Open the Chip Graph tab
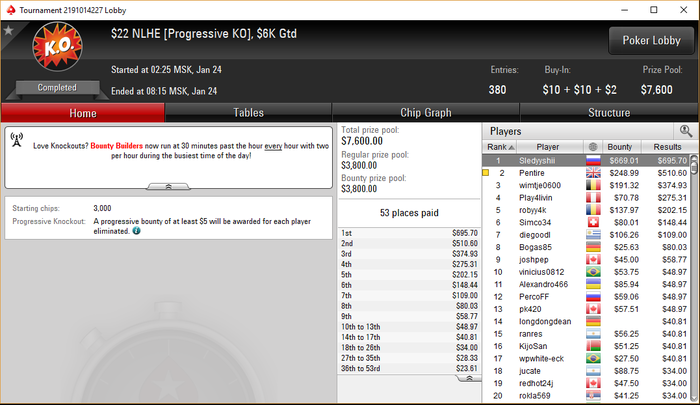Screen dimensions: 700x405 pyautogui.click(x=425, y=113)
